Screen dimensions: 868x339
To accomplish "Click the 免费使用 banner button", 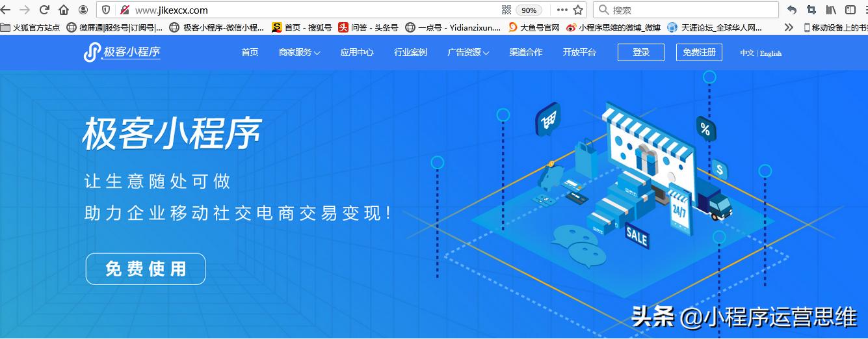I will 146,269.
